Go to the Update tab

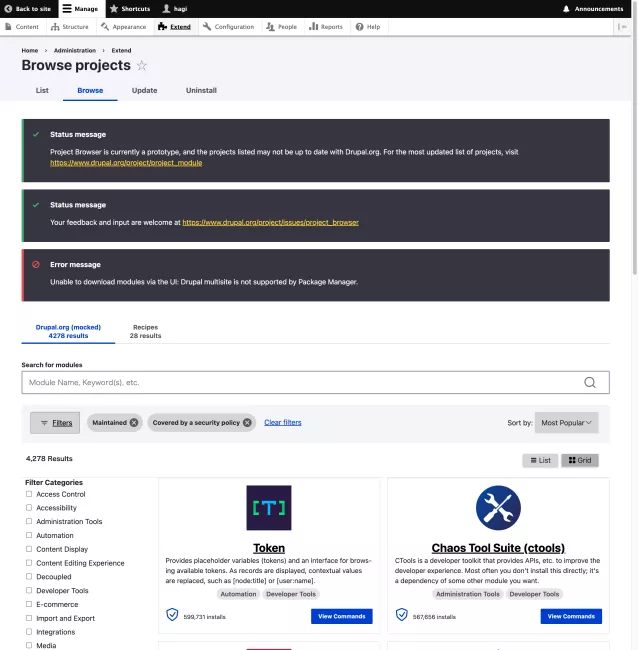(144, 90)
